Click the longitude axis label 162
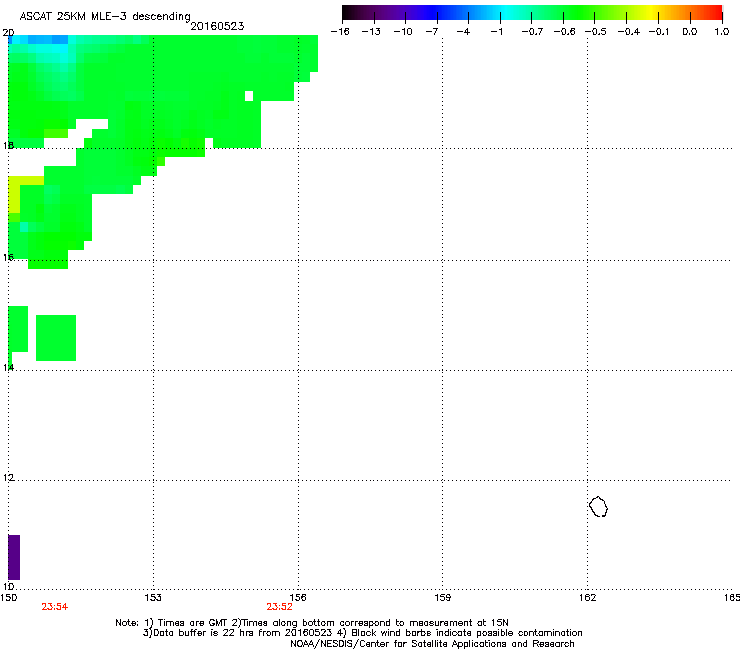Viewport: 740px width, 650px height. click(x=587, y=598)
